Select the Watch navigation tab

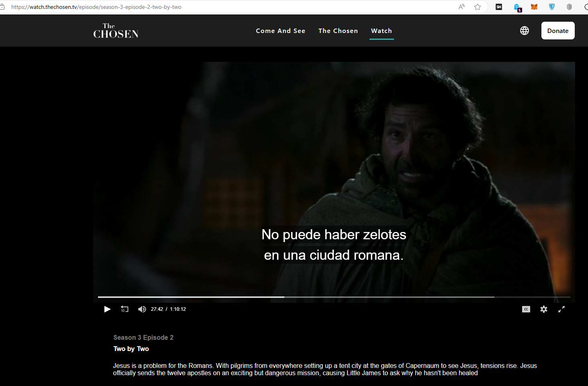pos(382,31)
